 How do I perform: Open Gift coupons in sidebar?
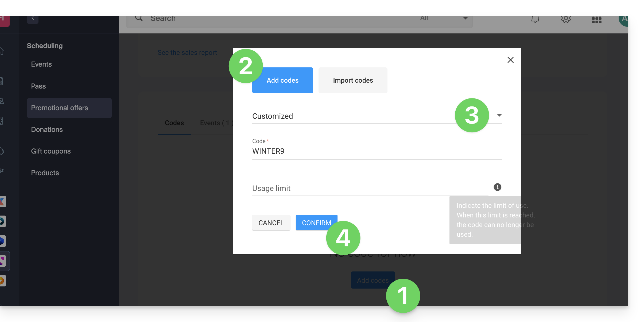pos(51,151)
